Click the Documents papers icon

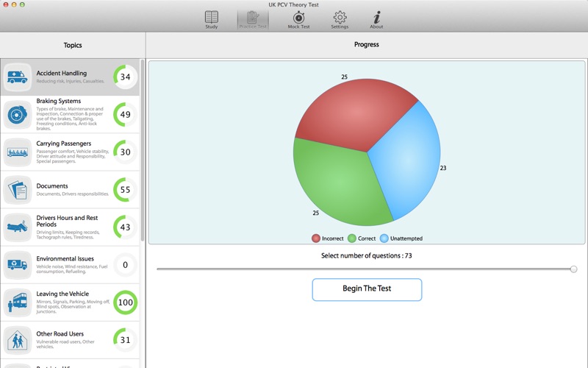17,190
